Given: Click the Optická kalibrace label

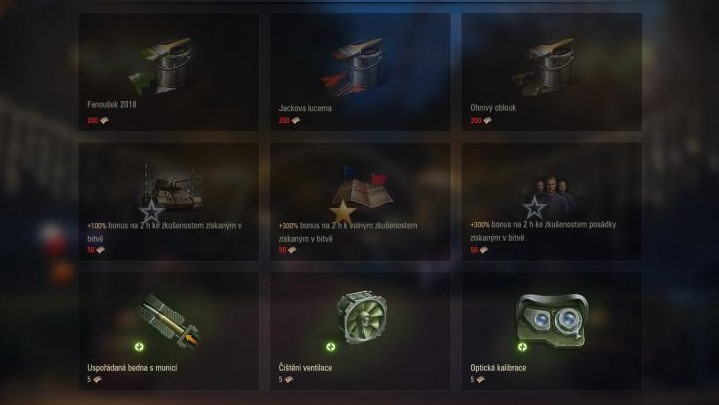Looking at the screenshot, I should pos(498,367).
